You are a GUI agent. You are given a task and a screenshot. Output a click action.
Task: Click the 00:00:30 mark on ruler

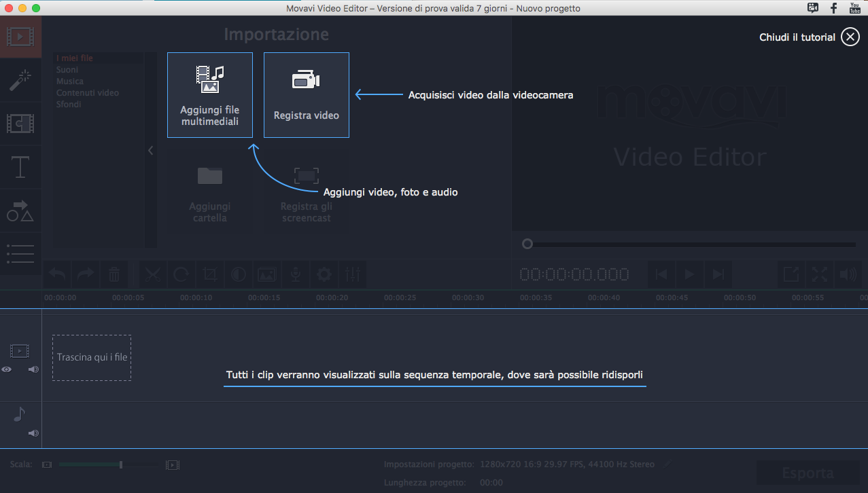pyautogui.click(x=468, y=297)
